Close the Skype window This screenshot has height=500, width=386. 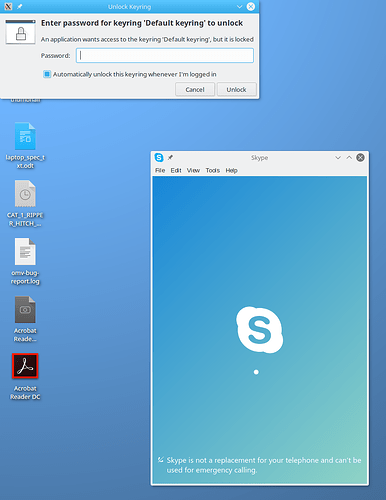tap(360, 157)
